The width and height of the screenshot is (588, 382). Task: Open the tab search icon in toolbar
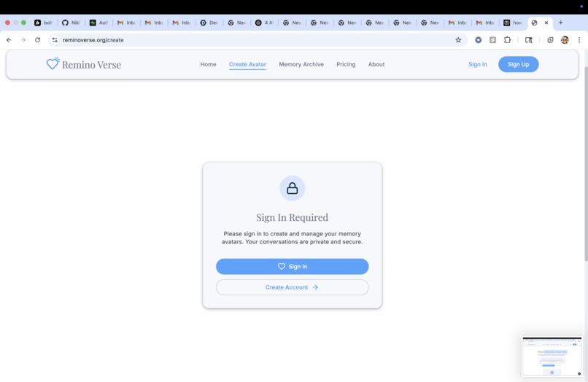click(x=529, y=40)
